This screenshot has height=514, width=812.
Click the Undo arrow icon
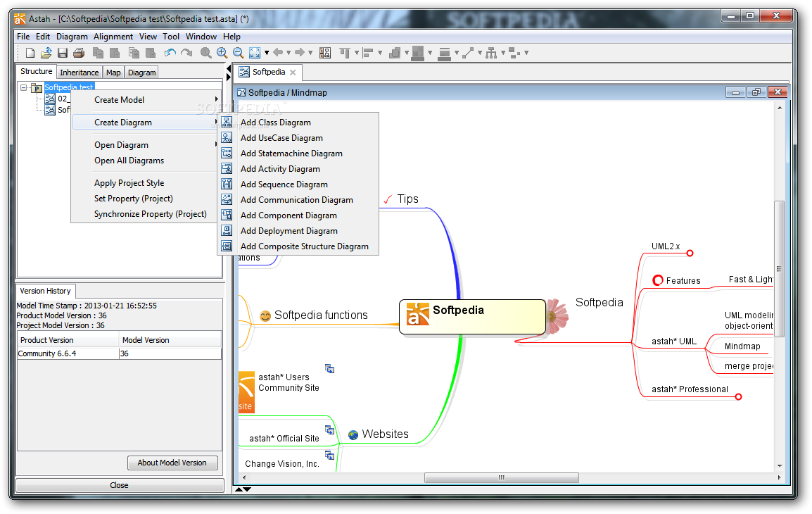pyautogui.click(x=170, y=53)
